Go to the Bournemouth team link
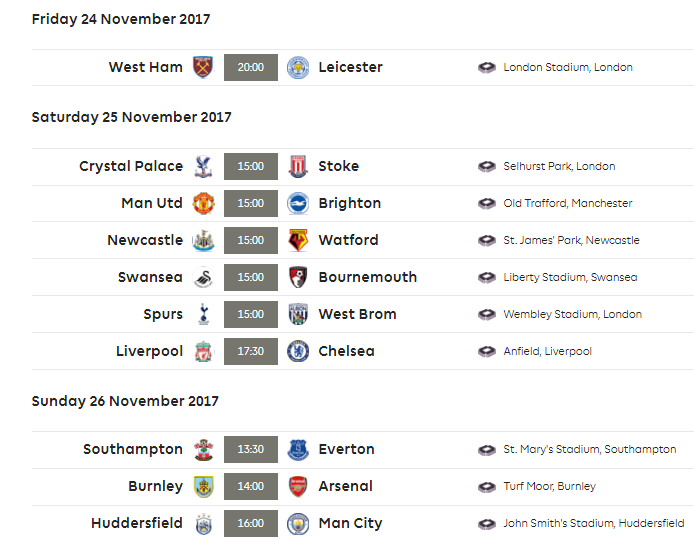 [x=367, y=277]
